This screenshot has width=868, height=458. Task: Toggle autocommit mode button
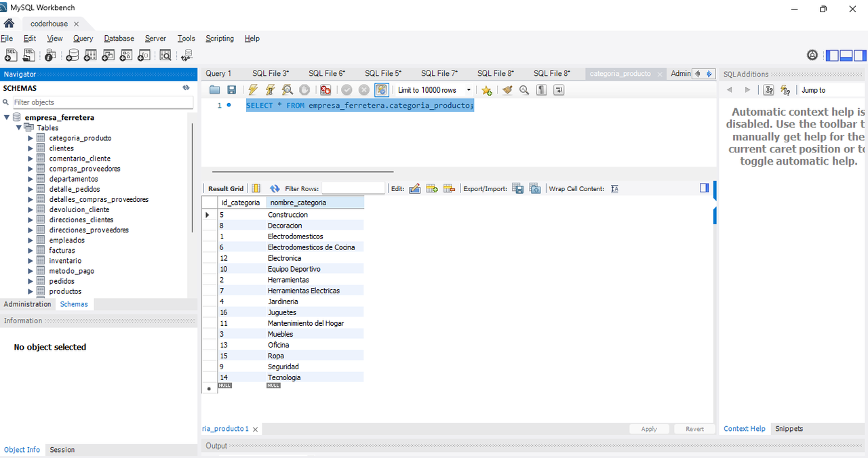point(382,89)
